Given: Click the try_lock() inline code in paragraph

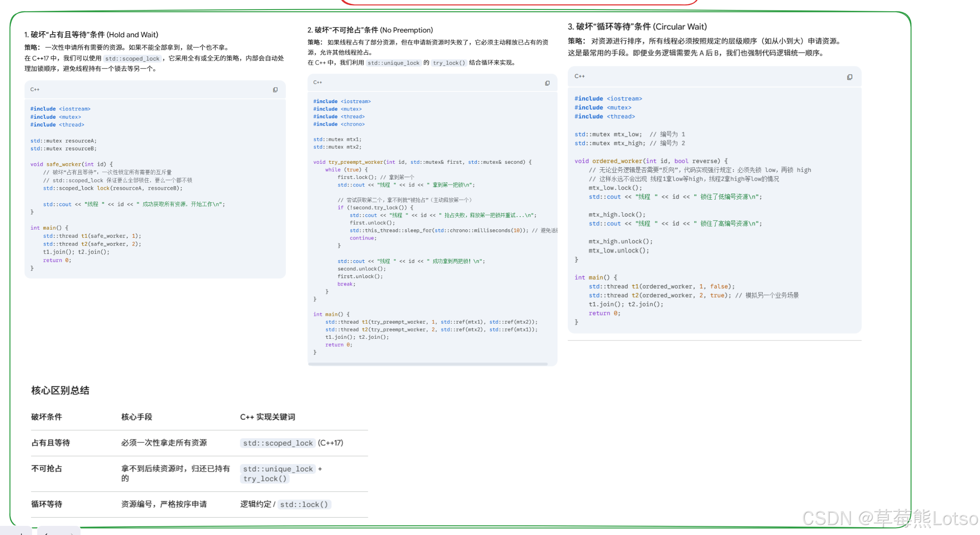Looking at the screenshot, I should (x=448, y=63).
